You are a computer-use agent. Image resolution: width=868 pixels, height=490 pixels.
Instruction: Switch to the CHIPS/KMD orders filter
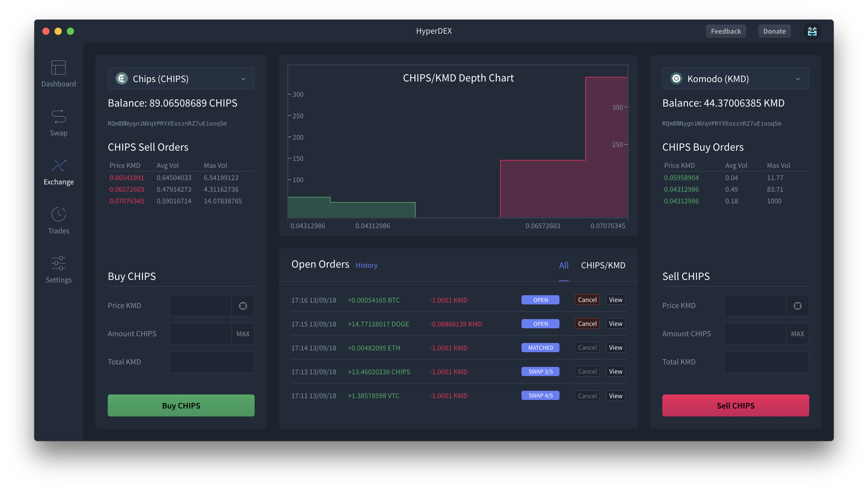[603, 266]
